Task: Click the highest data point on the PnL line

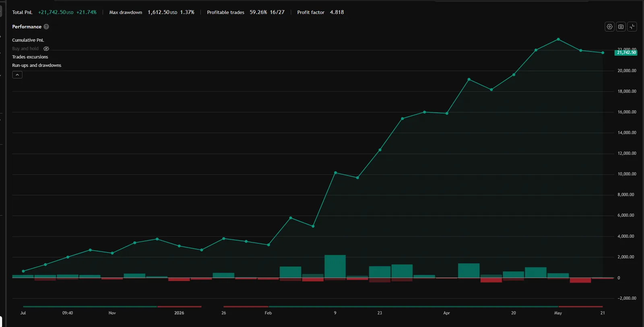Action: tap(558, 39)
